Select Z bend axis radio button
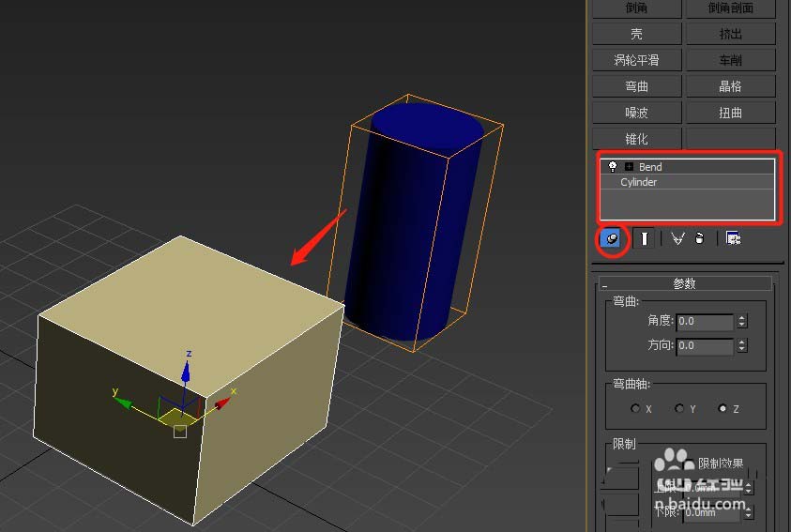The width and height of the screenshot is (791, 532). pos(722,409)
